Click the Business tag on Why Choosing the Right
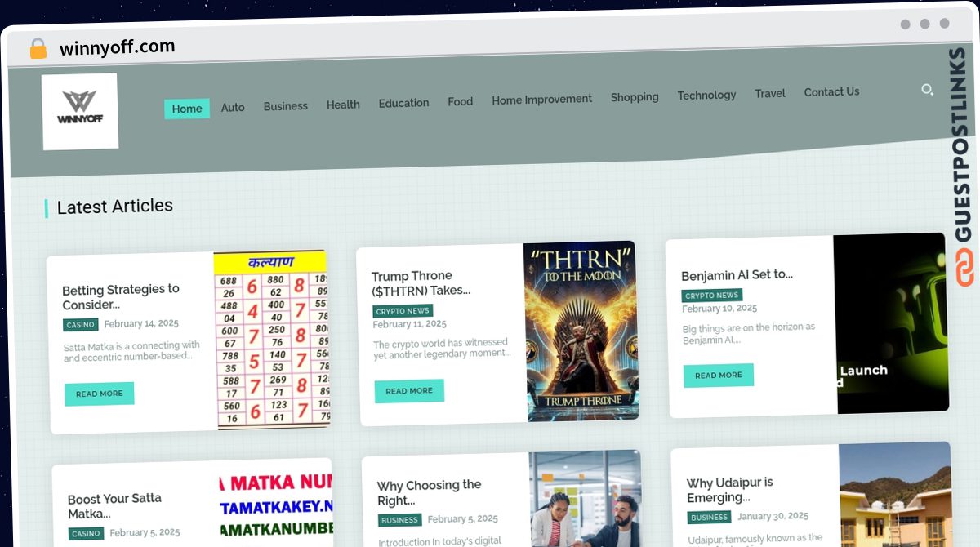 point(400,520)
